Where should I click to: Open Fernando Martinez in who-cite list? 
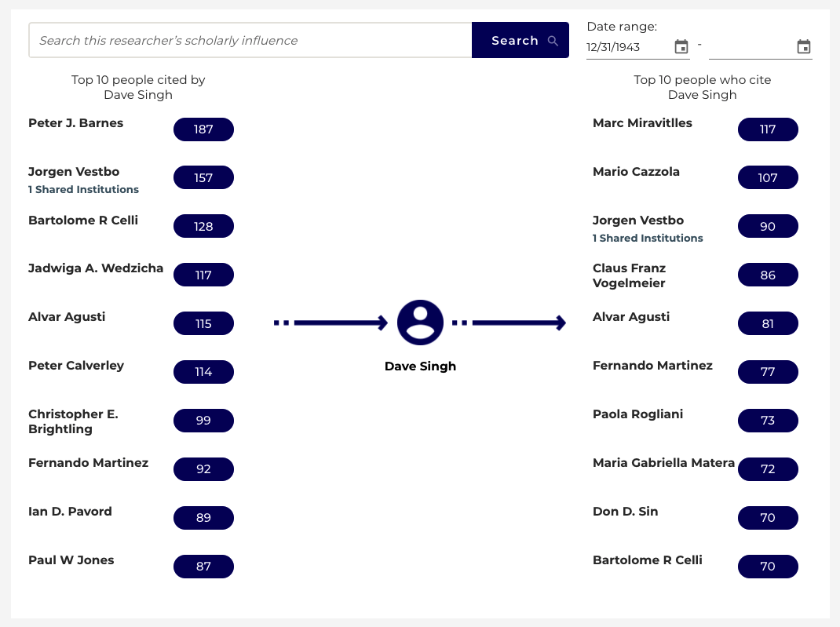(652, 366)
